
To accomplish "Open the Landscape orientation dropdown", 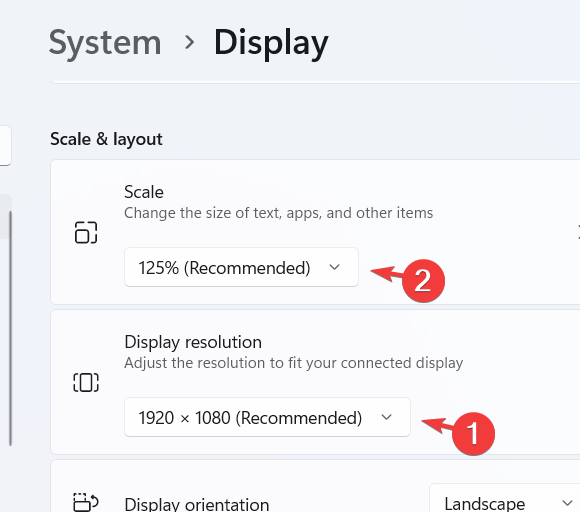I will [x=505, y=498].
